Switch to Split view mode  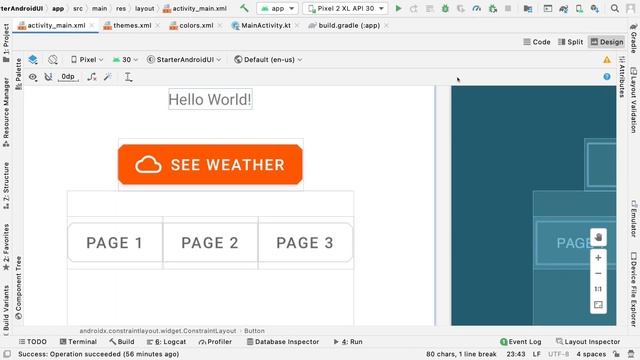click(571, 42)
